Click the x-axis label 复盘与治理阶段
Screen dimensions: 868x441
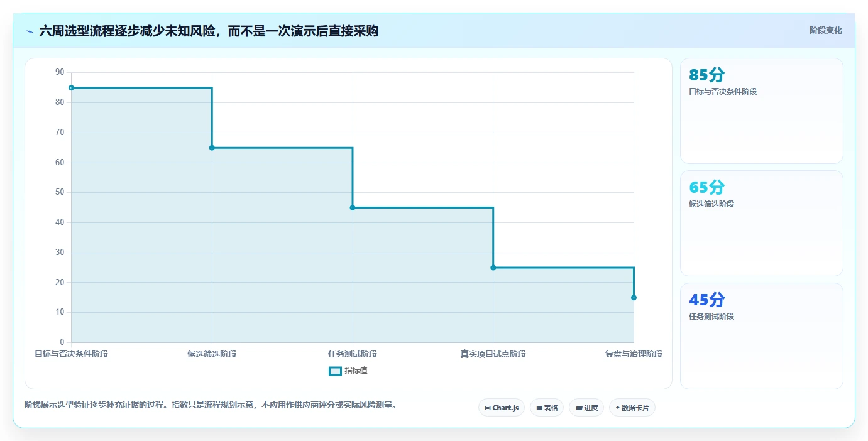(x=634, y=354)
